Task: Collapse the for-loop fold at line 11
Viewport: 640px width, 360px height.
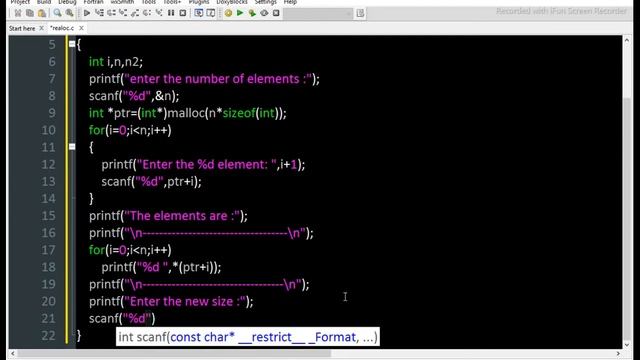Action: (x=72, y=147)
